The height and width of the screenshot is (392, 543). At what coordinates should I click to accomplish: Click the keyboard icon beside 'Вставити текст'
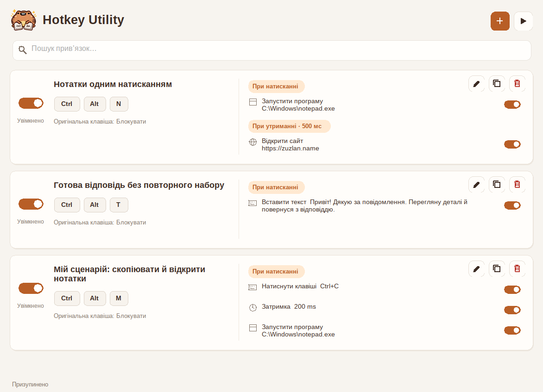pos(253,203)
